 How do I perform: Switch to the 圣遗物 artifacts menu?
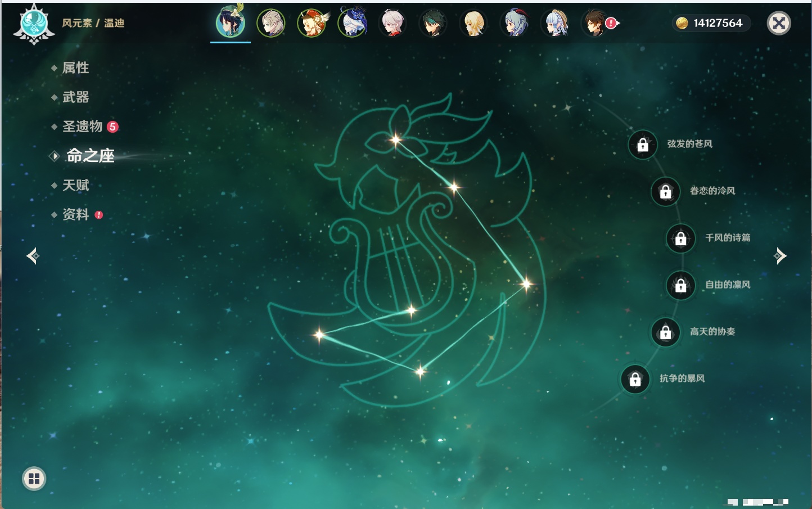82,127
